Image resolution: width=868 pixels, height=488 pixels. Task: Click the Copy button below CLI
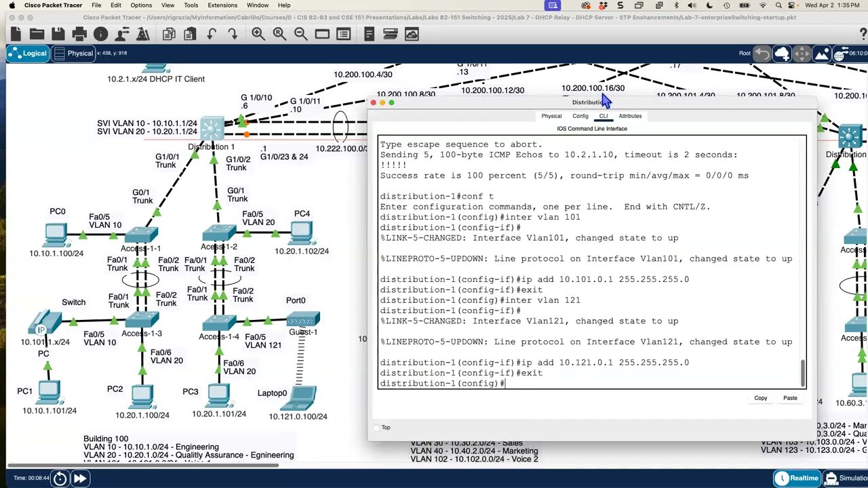761,398
